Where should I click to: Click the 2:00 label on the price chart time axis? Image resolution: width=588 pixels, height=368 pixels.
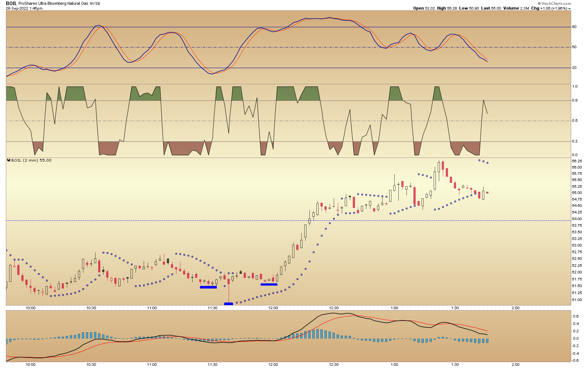[x=516, y=308]
